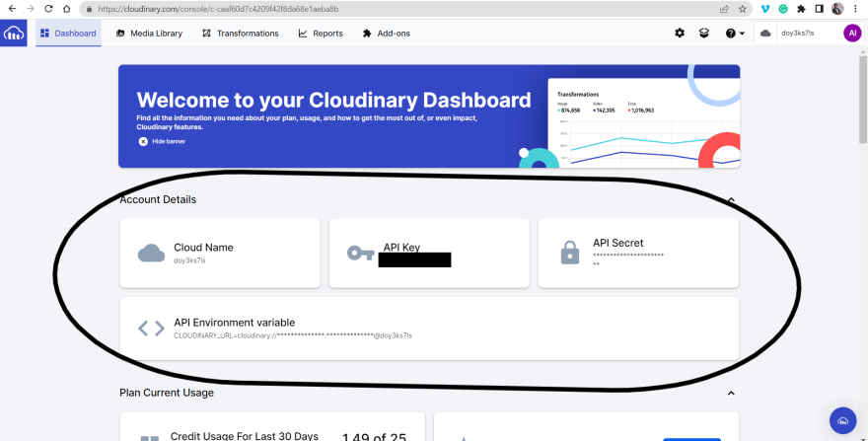Click the browser back arrow
This screenshot has height=441, width=868.
[12, 9]
